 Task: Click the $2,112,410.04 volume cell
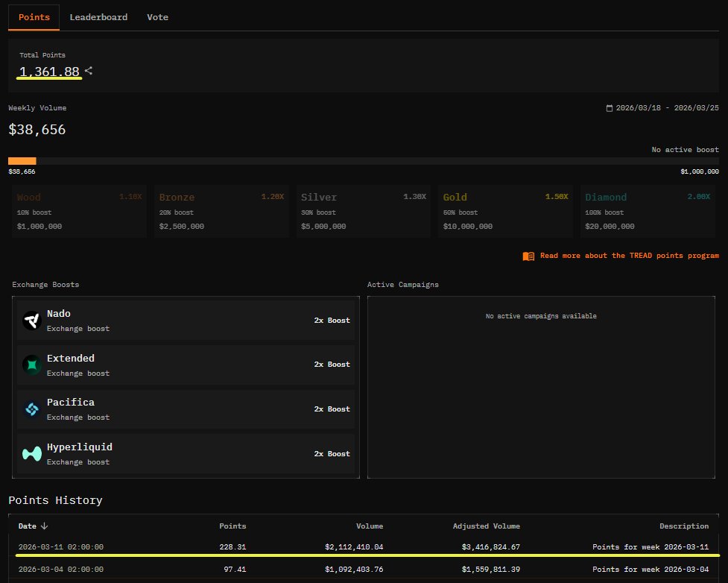coord(354,546)
